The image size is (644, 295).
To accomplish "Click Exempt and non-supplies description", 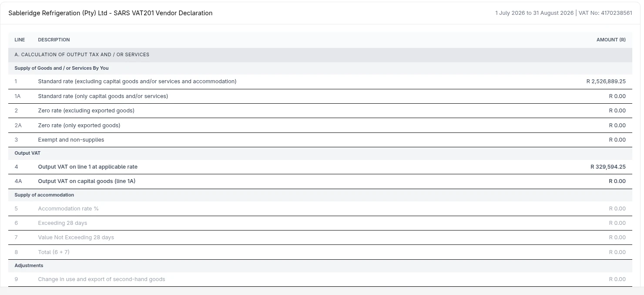I will click(71, 140).
